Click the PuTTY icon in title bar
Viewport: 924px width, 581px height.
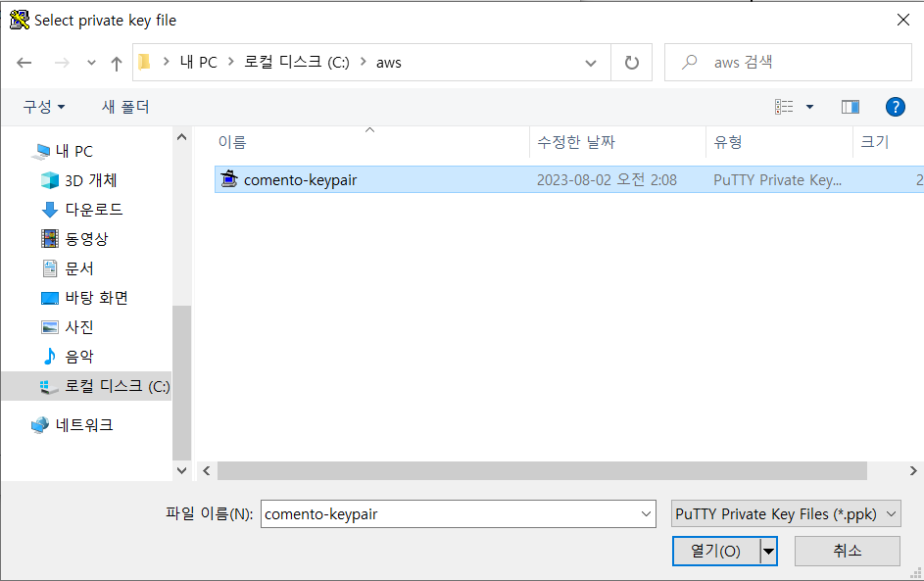coord(20,20)
